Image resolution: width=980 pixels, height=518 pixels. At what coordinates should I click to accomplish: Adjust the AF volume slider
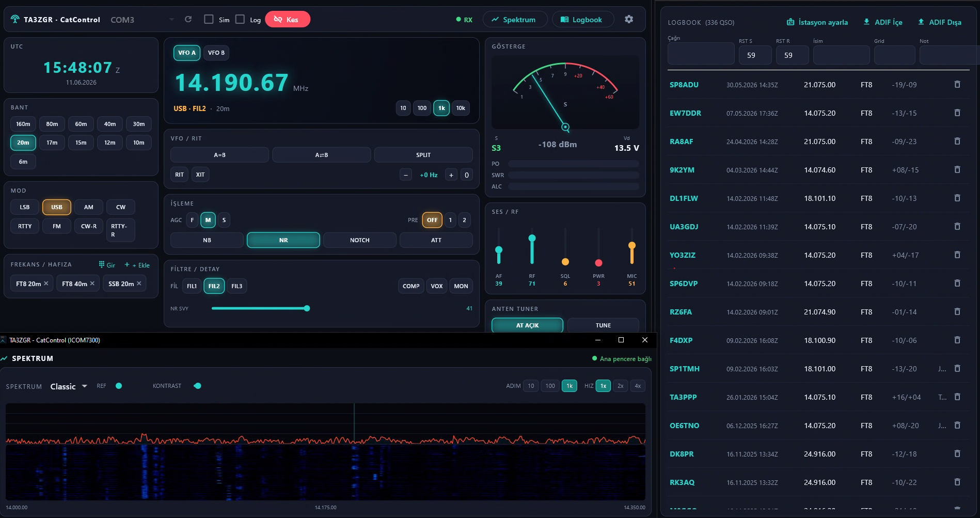point(499,250)
